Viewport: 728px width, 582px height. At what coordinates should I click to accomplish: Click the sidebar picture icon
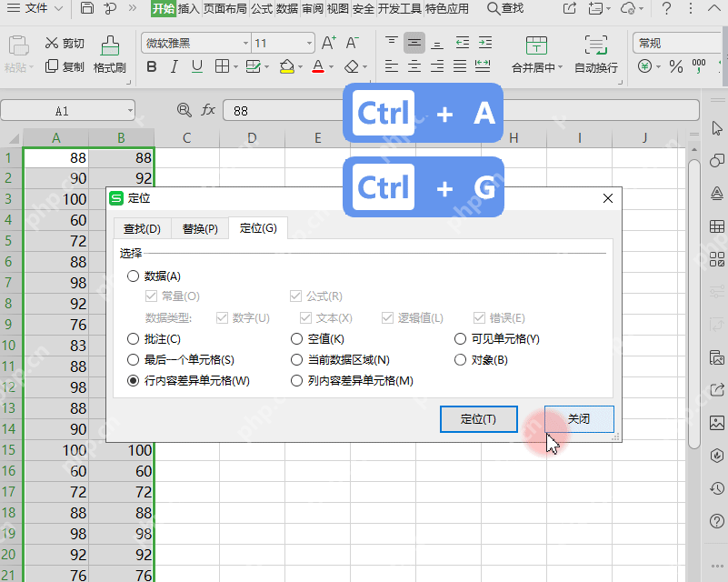coord(717,423)
